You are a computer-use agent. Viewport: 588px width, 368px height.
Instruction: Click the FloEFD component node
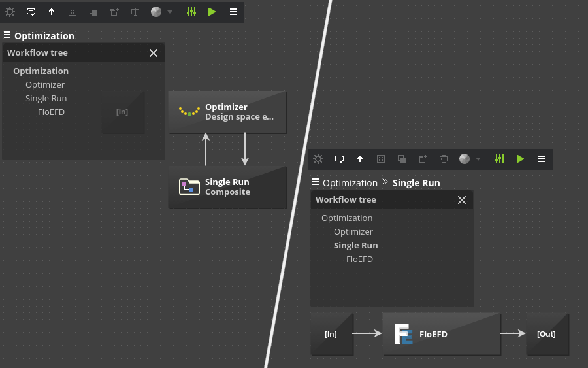[442, 334]
